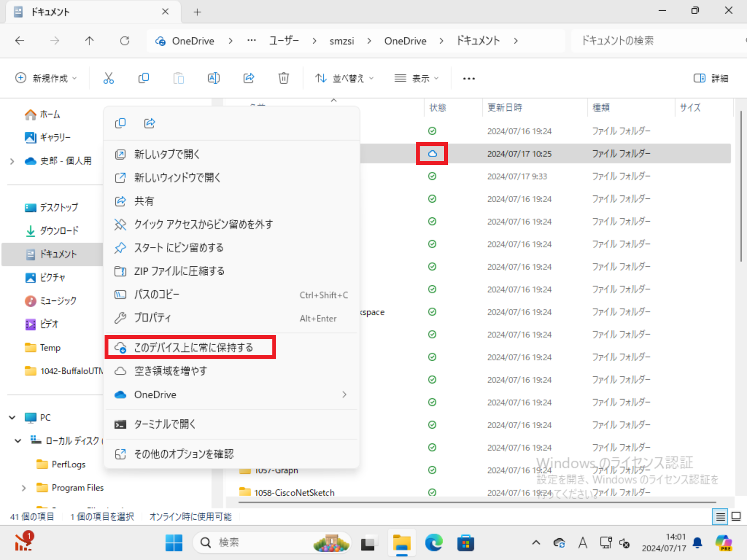Click the Copy icon in the toolbar
This screenshot has width=747, height=560.
point(143,78)
